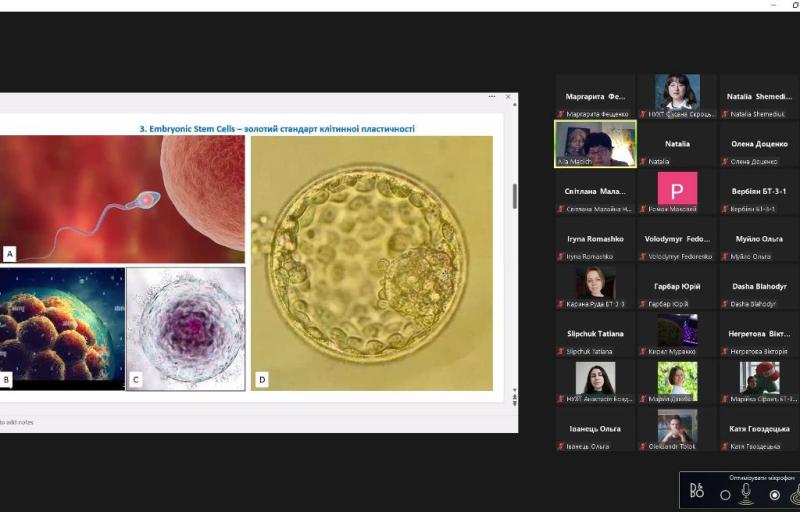Click muted mic icon beside Natalia name
Image resolution: width=800 pixels, height=512 pixels.
point(643,162)
